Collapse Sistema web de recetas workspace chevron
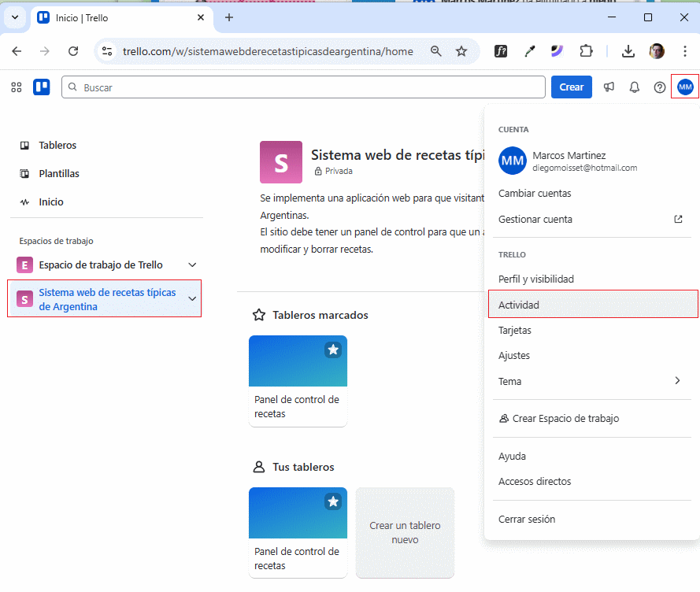The image size is (700, 592). coord(192,299)
